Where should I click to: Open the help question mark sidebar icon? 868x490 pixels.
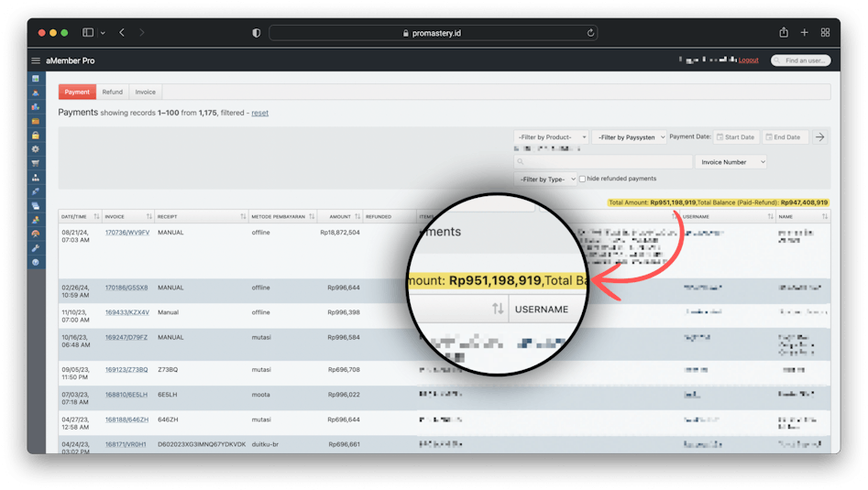[x=36, y=262]
